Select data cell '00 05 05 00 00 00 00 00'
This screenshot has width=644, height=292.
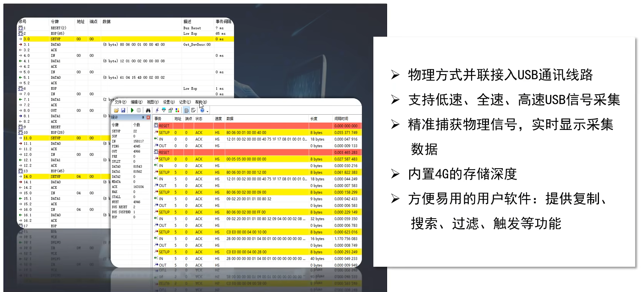[x=246, y=159]
